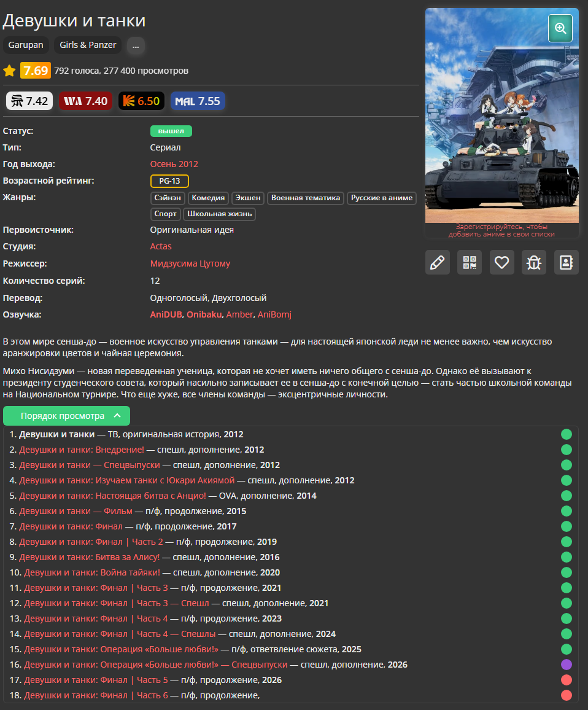Screen dimensions: 588x710
Task: Click green status dot for first TV entry
Action: coord(567,434)
